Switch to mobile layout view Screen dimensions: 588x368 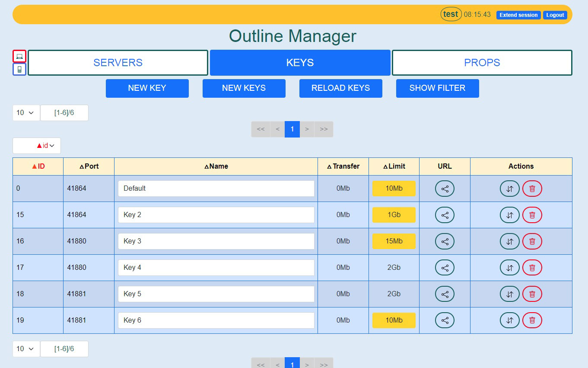coord(19,69)
